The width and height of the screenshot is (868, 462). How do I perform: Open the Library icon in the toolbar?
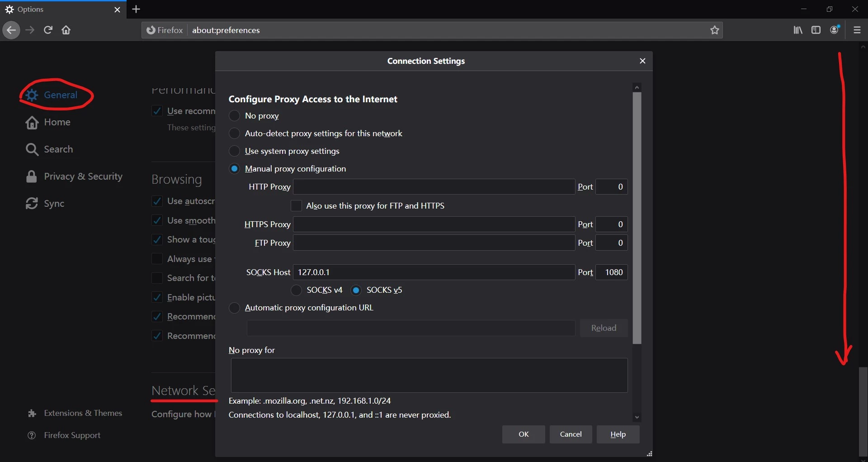point(798,30)
